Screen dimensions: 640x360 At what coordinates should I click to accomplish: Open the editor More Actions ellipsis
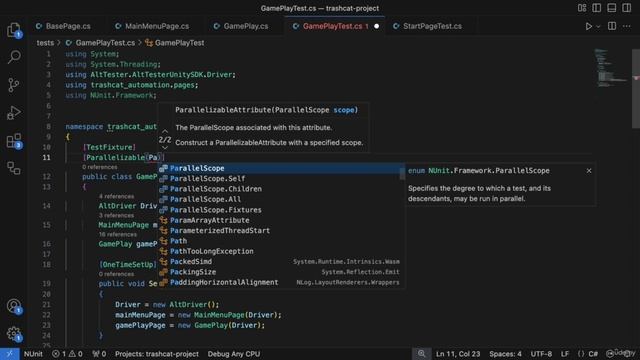[x=627, y=26]
